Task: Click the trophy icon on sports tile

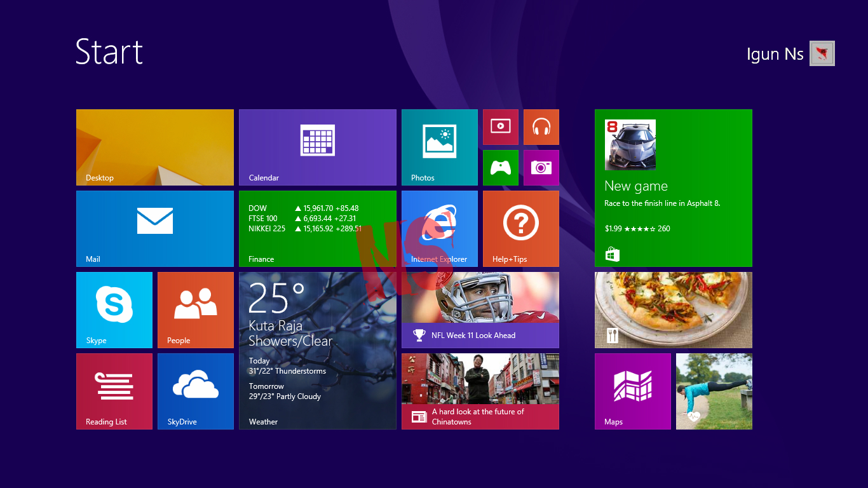Action: (x=419, y=335)
